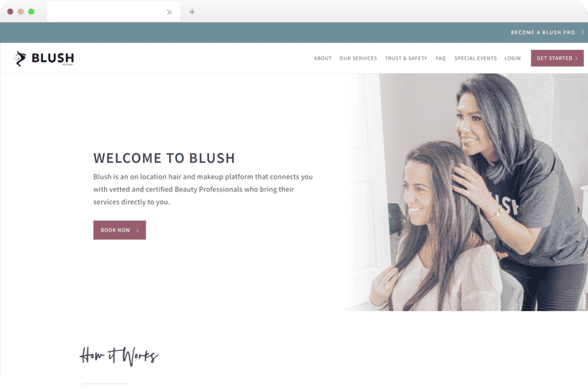Viewport: 588px width, 389px height.
Task: Click the hero photo of two women
Action: pyautogui.click(x=465, y=192)
